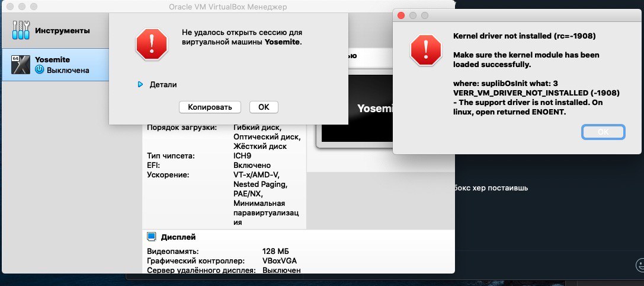644x286 pixels.
Task: Select the Yosemite VM icon in sidebar
Action: 21,64
